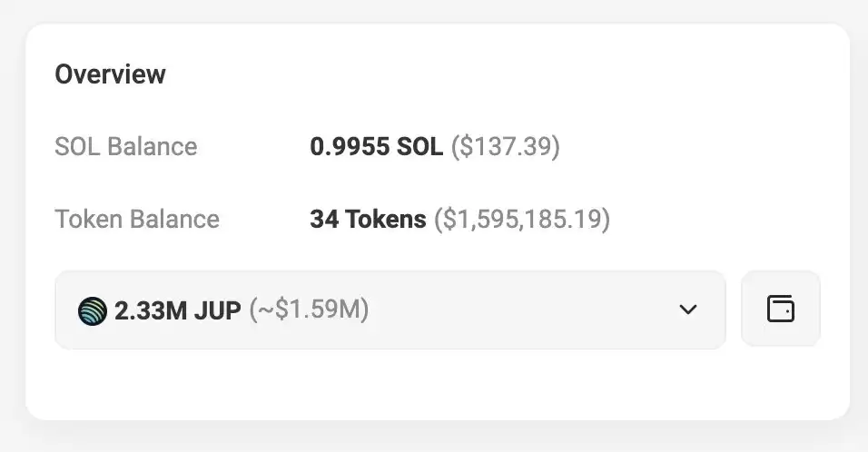Click the word SOL in balance value
Image resolution: width=868 pixels, height=452 pixels.
pos(420,147)
